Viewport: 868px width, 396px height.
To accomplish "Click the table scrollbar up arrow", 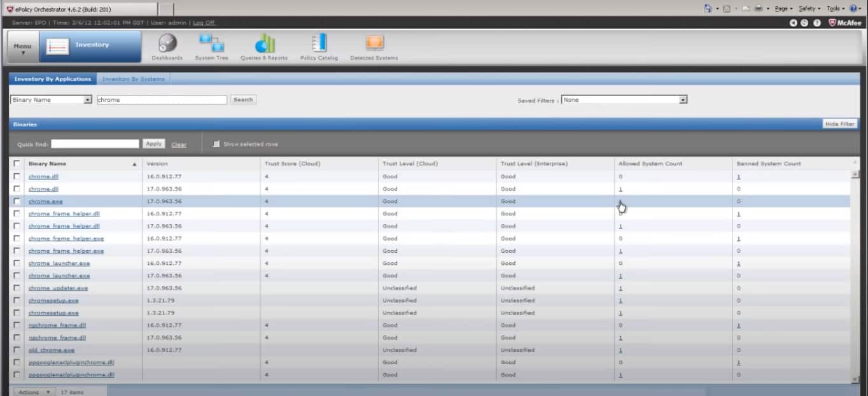I will [855, 174].
